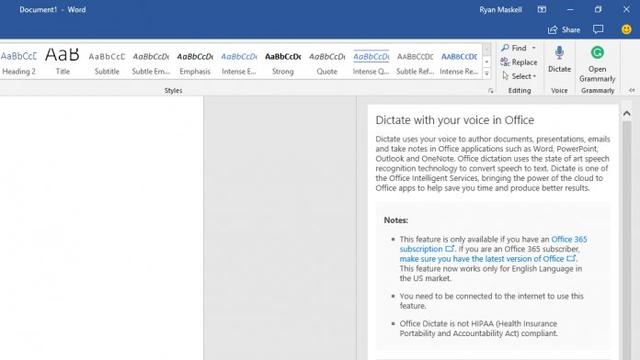Image resolution: width=640 pixels, height=360 pixels.
Task: Click the help pane scroll up arrow
Action: pyautogui.click(x=627, y=114)
